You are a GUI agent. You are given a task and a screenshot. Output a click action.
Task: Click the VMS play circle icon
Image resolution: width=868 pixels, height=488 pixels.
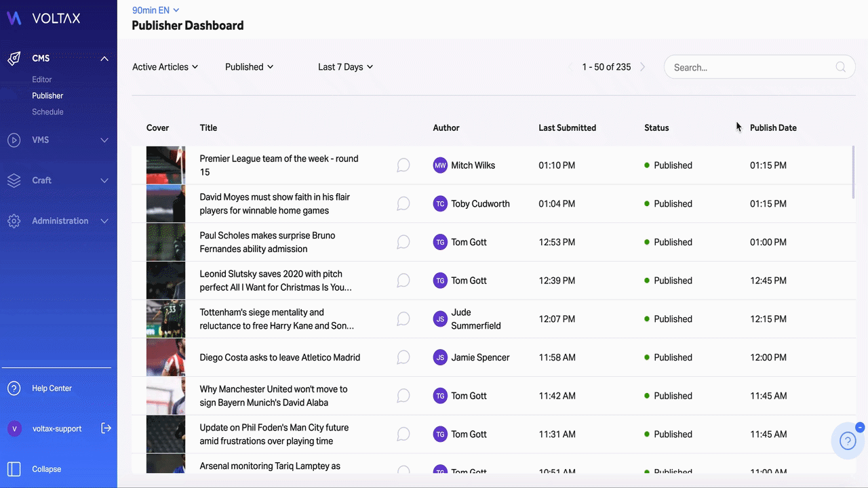[14, 140]
